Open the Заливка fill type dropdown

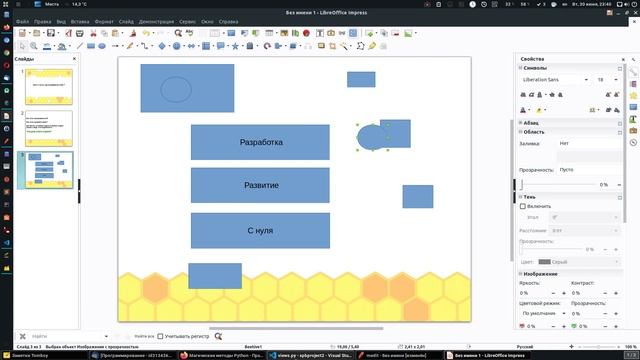[x=589, y=143]
